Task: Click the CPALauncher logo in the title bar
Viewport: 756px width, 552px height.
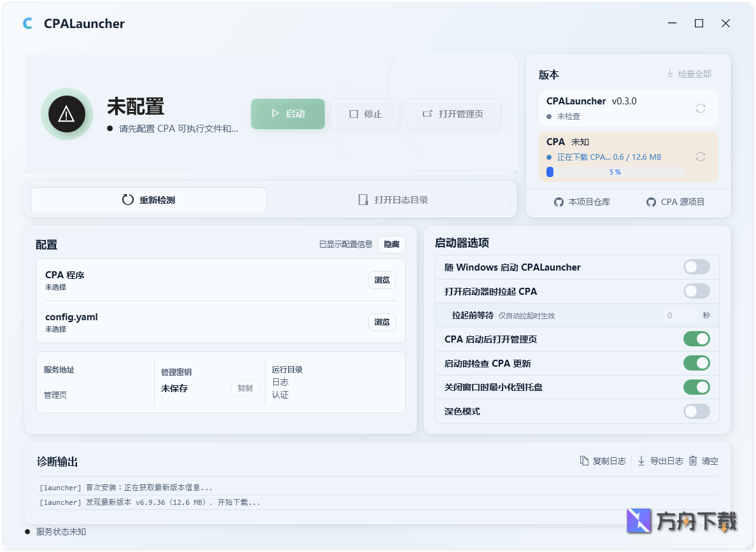Action: coord(27,23)
